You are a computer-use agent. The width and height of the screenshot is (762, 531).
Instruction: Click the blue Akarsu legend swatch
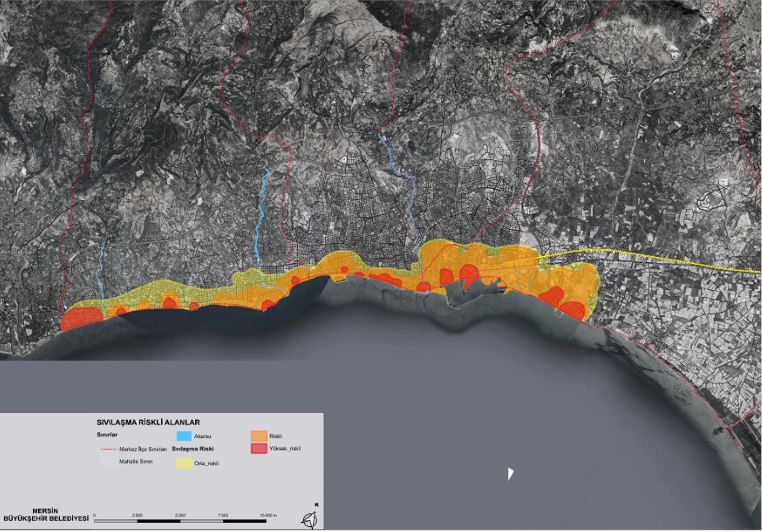(x=183, y=437)
